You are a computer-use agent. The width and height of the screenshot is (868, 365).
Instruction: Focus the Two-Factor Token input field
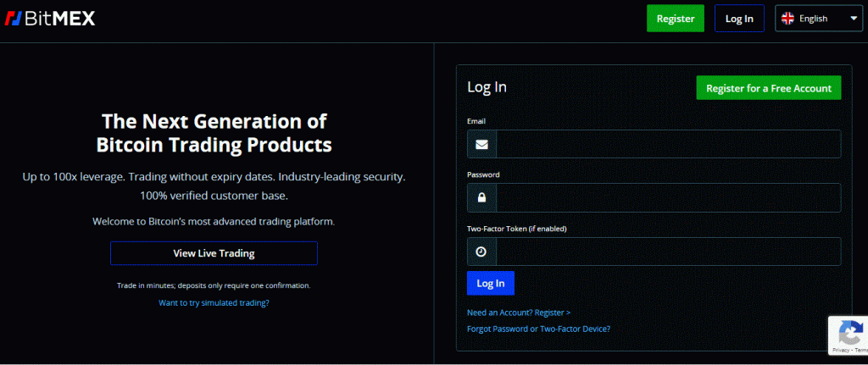pos(668,252)
